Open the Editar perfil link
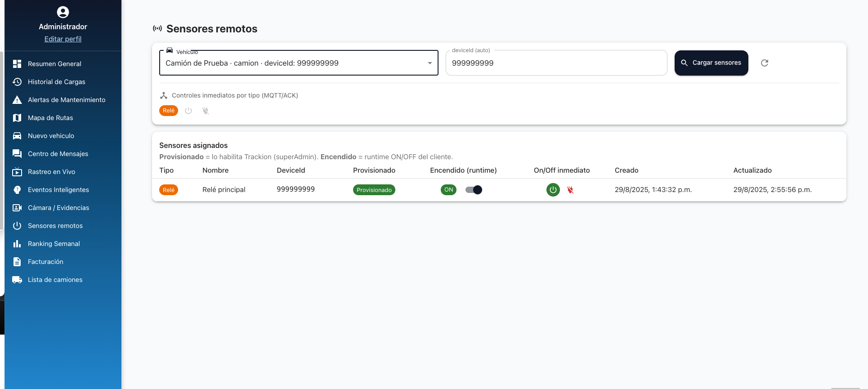Screen dimensions: 868x389 [63, 39]
